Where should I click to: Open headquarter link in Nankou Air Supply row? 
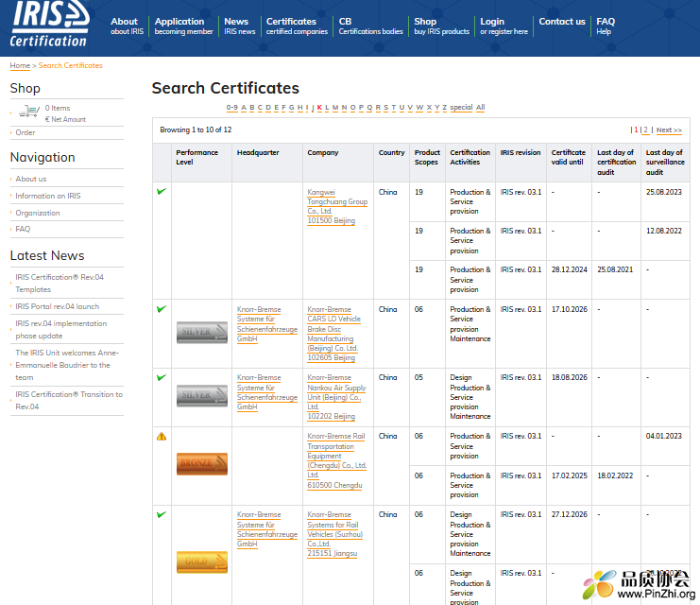click(267, 392)
